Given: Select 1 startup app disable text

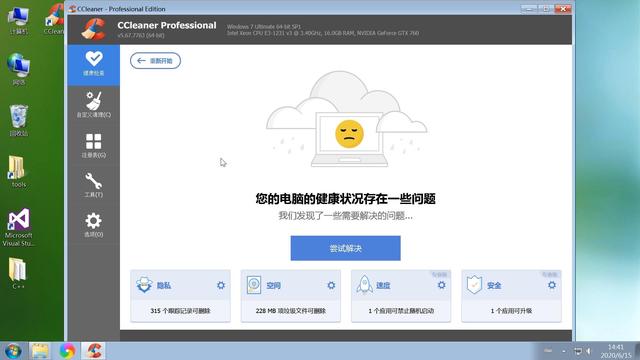Looking at the screenshot, I should [x=401, y=311].
